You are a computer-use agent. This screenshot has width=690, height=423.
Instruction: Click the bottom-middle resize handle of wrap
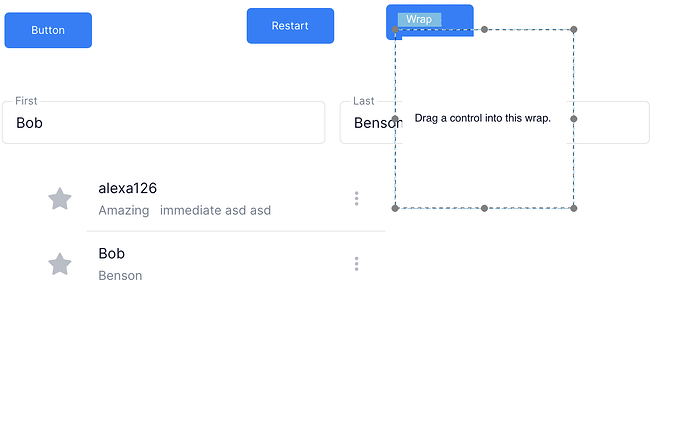[x=485, y=208]
